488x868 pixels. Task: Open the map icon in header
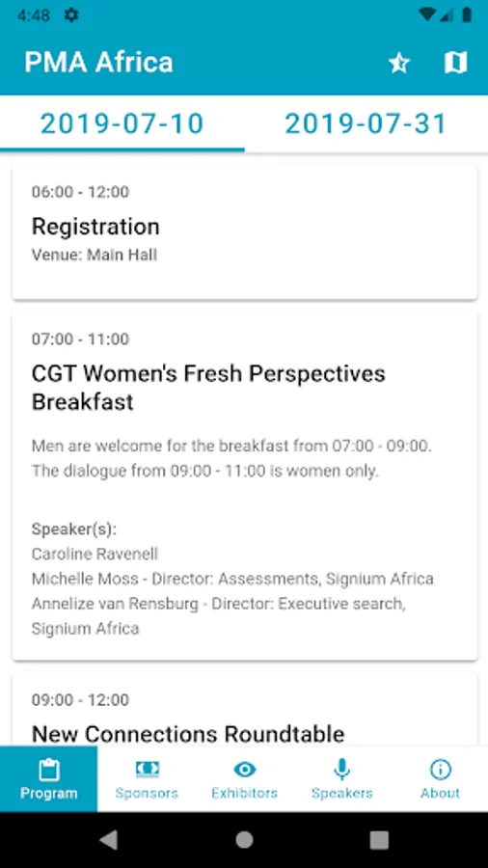tap(456, 63)
